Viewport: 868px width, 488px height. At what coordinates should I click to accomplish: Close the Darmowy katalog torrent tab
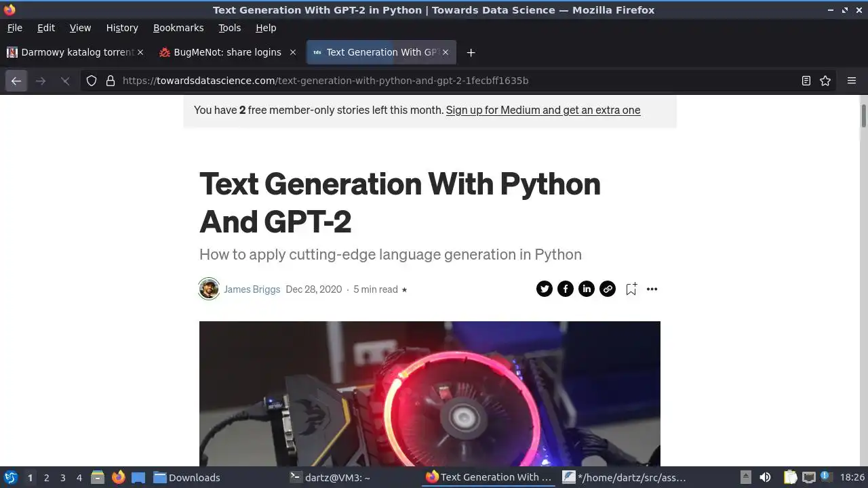pos(140,52)
